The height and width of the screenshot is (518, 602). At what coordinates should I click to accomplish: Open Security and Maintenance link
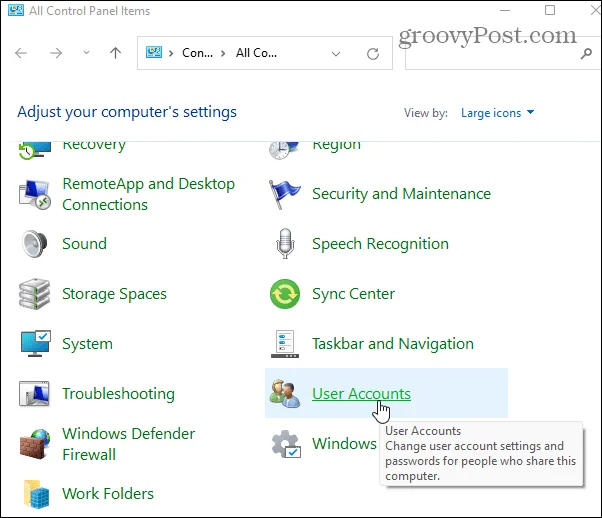coord(402,194)
